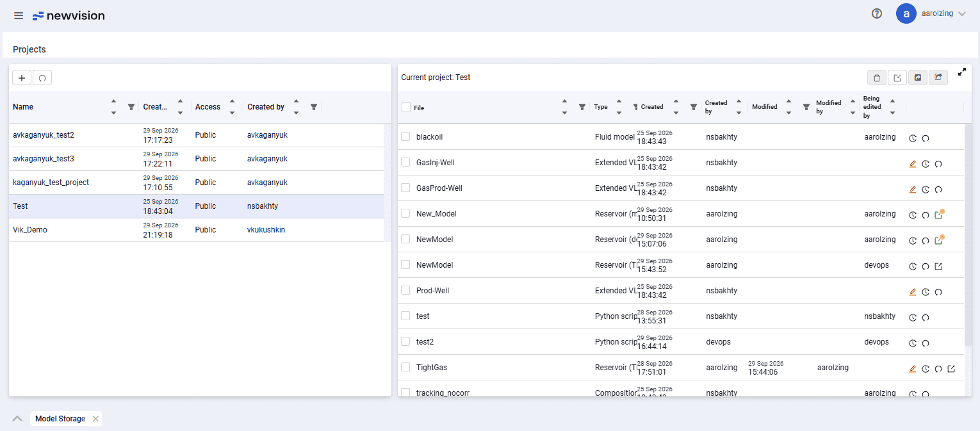Click the add project plus icon
The image size is (980, 431).
(x=22, y=77)
